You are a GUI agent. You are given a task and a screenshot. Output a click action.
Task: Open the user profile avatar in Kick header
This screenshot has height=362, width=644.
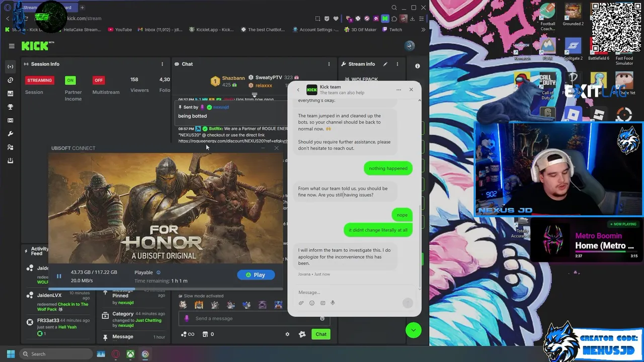[410, 46]
